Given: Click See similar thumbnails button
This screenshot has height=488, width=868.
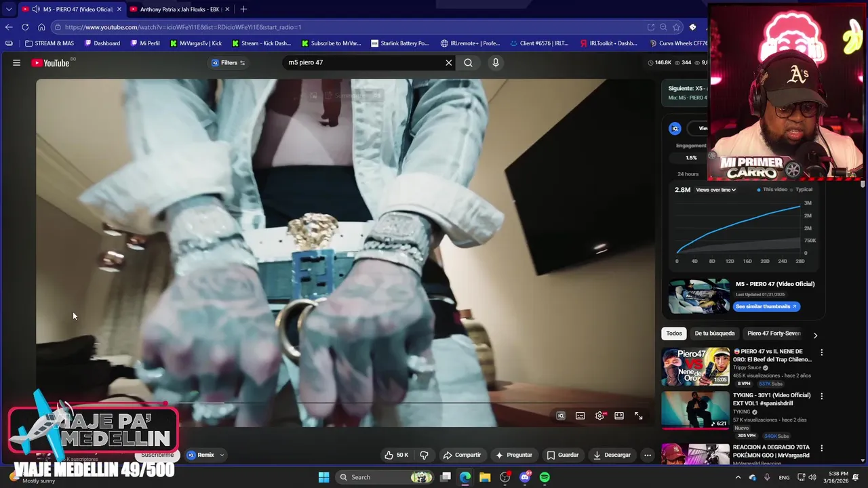Looking at the screenshot, I should 766,306.
